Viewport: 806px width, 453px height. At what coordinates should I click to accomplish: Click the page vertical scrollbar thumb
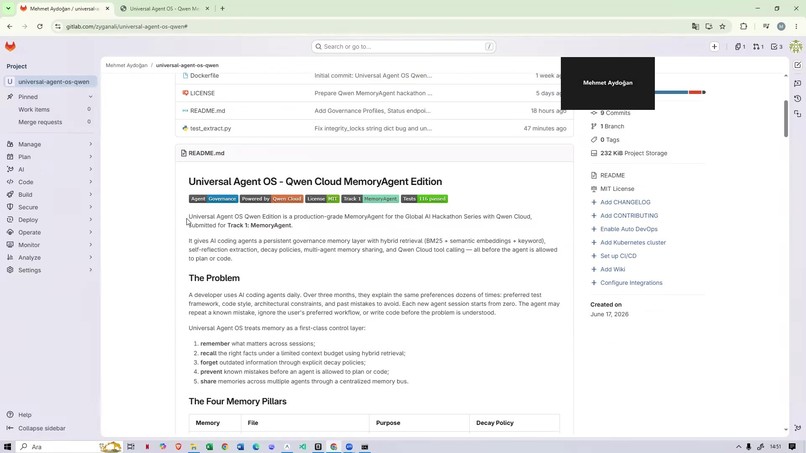tap(785, 118)
